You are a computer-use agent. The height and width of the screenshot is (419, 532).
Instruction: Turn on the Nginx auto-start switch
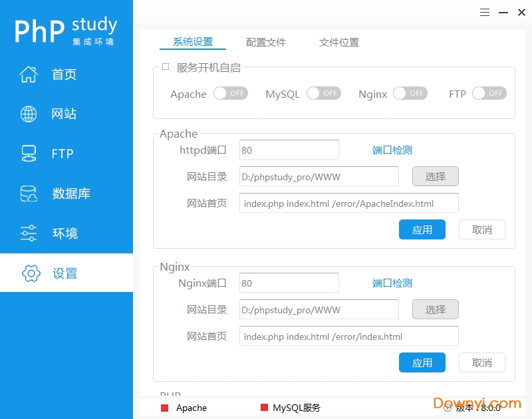pos(410,94)
